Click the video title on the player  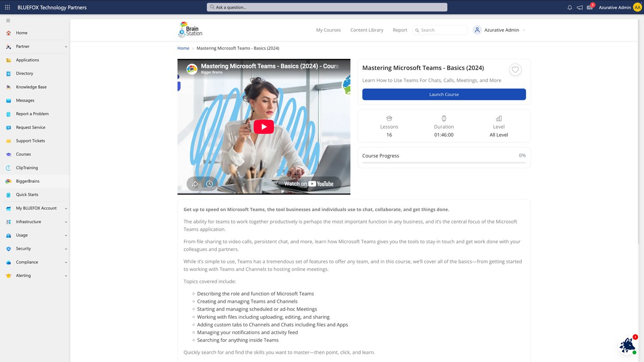[x=270, y=66]
